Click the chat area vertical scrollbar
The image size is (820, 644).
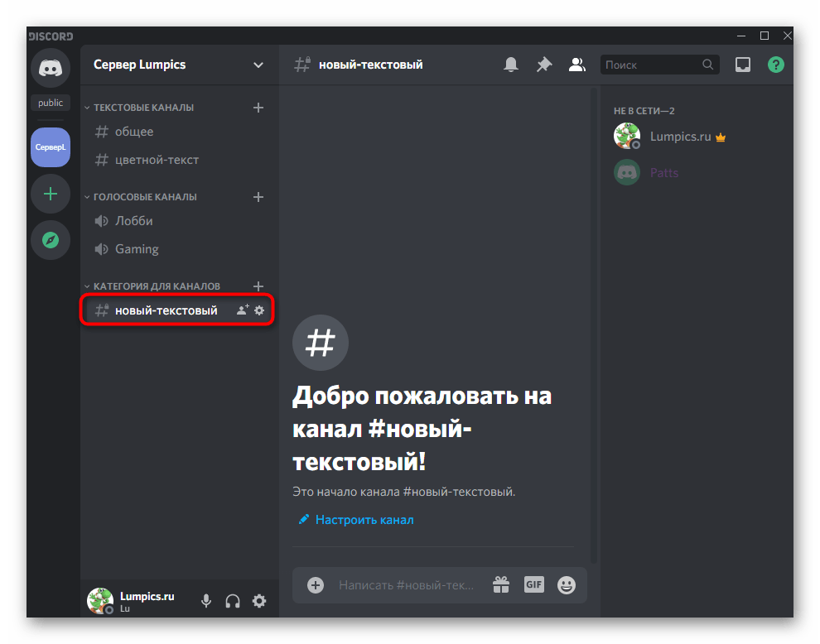pos(594,324)
